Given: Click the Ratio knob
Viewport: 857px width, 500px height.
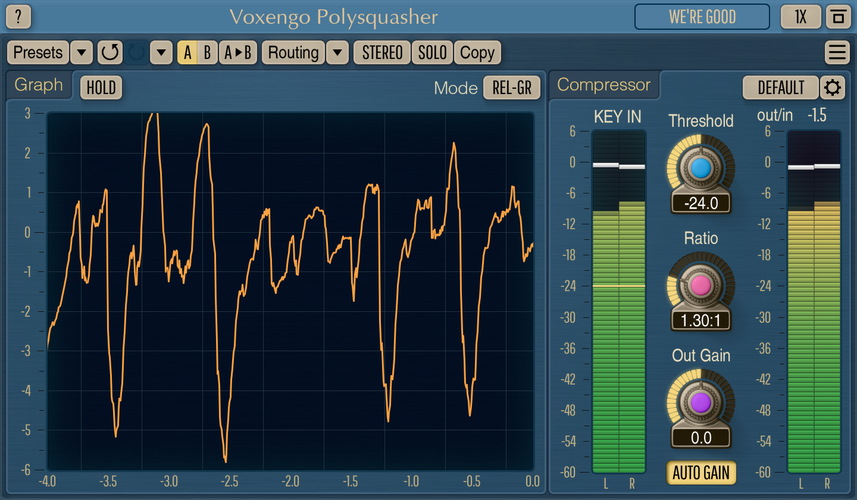Looking at the screenshot, I should 701,285.
